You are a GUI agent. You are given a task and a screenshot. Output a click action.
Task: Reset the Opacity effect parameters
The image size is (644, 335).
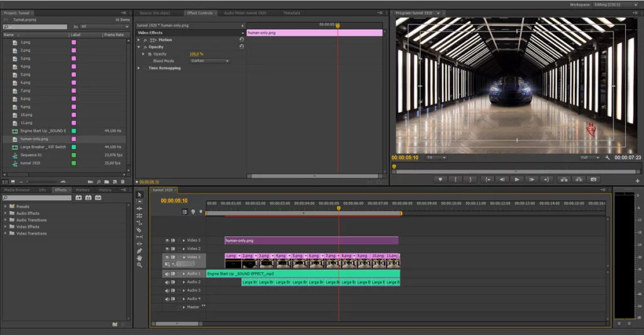pos(241,47)
